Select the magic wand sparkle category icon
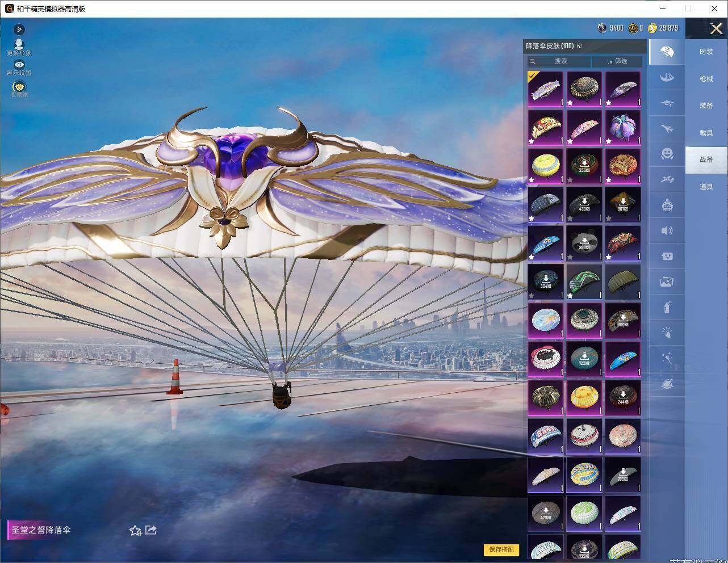Viewport: 728px width, 563px height. 667,358
